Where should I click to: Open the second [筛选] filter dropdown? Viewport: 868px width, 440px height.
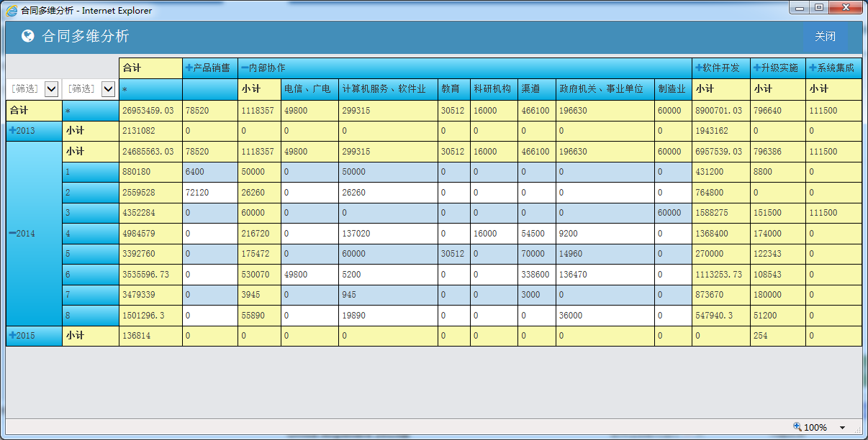tap(108, 89)
